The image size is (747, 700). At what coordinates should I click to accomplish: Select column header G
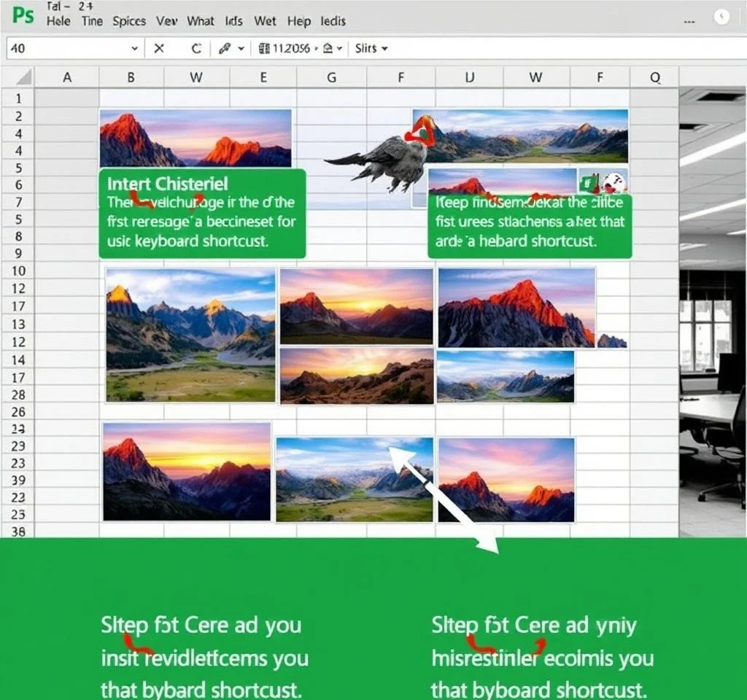point(331,77)
